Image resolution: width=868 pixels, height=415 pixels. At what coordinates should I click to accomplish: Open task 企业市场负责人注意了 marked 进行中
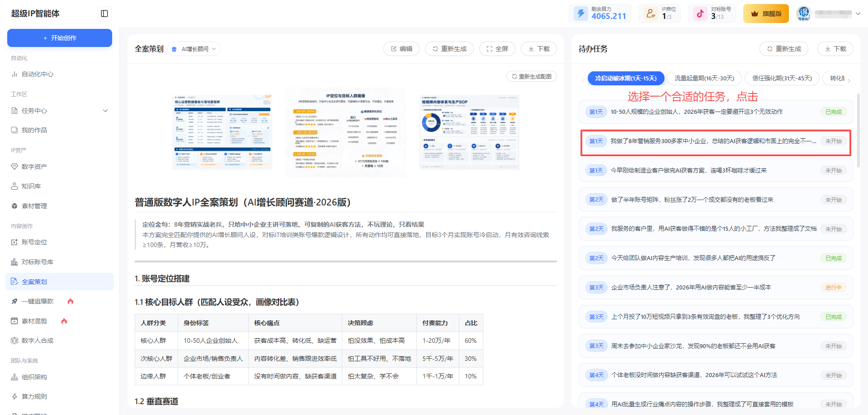pyautogui.click(x=716, y=287)
